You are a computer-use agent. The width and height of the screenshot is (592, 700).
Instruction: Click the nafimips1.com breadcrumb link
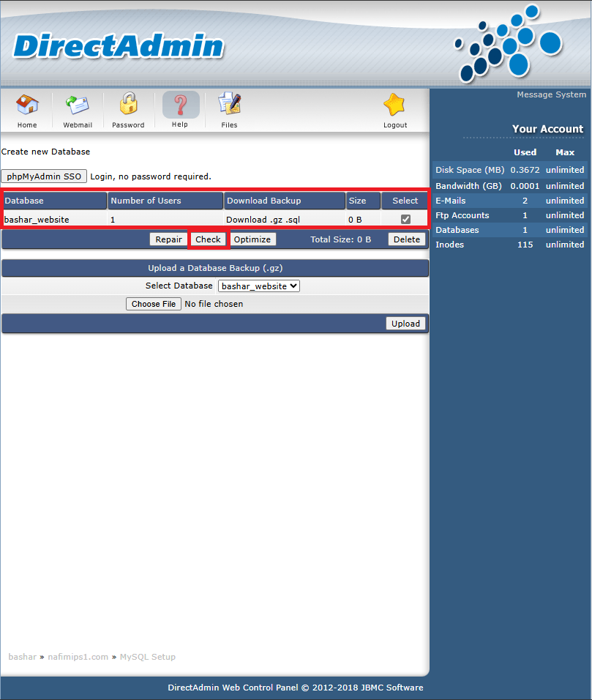(78, 657)
